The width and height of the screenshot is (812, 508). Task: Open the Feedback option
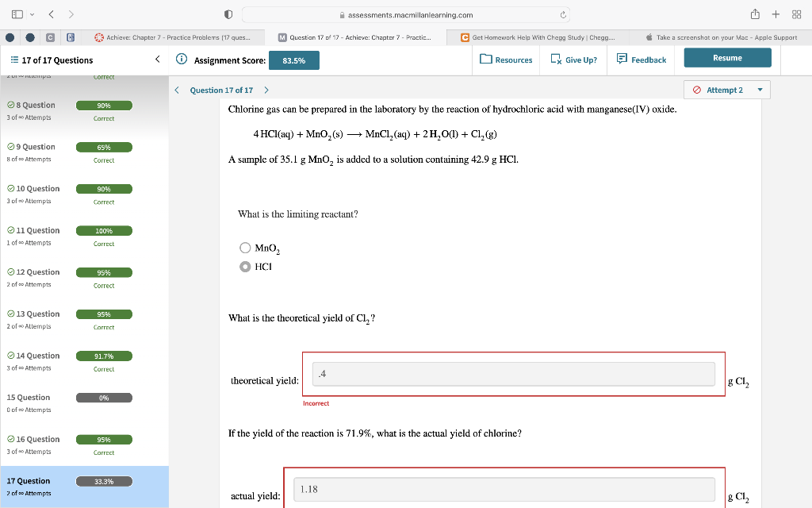(x=641, y=60)
